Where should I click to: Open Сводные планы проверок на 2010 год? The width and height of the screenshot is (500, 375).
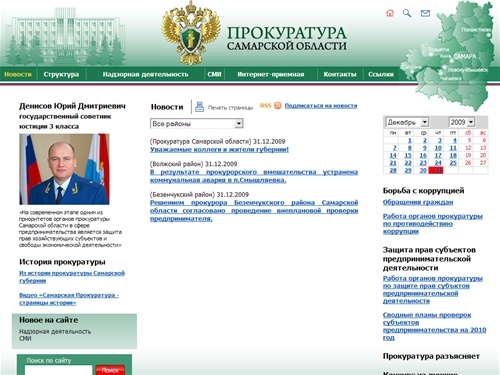[434, 326]
